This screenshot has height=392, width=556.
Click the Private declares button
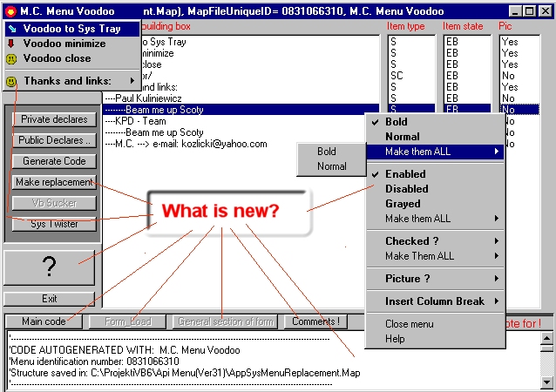53,119
